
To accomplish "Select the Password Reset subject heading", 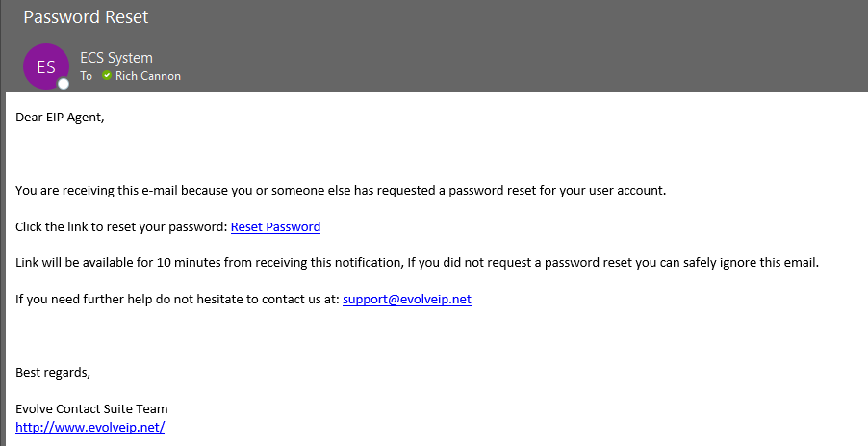I will pyautogui.click(x=86, y=17).
